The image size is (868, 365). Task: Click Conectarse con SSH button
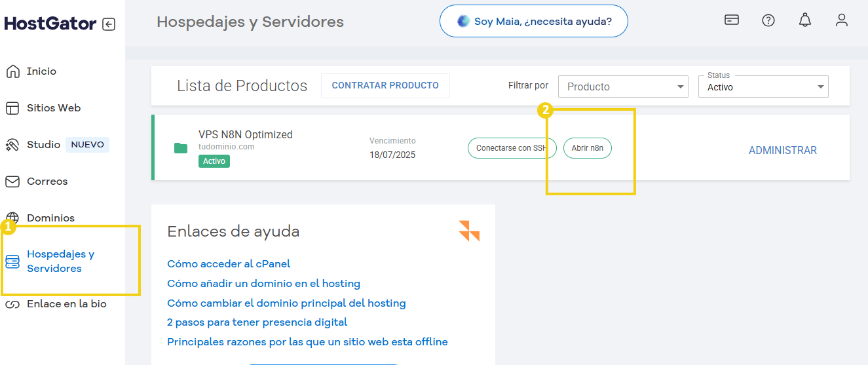[512, 148]
